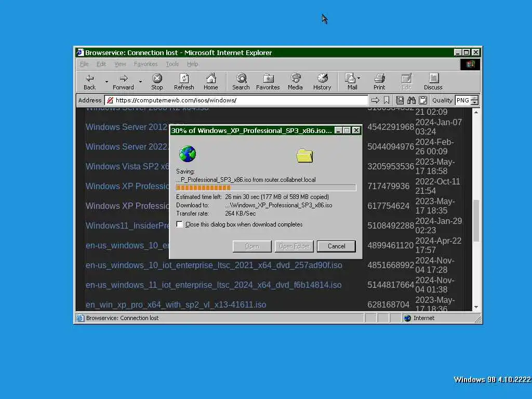
Task: Click the page icon in status bar
Action: point(80,318)
